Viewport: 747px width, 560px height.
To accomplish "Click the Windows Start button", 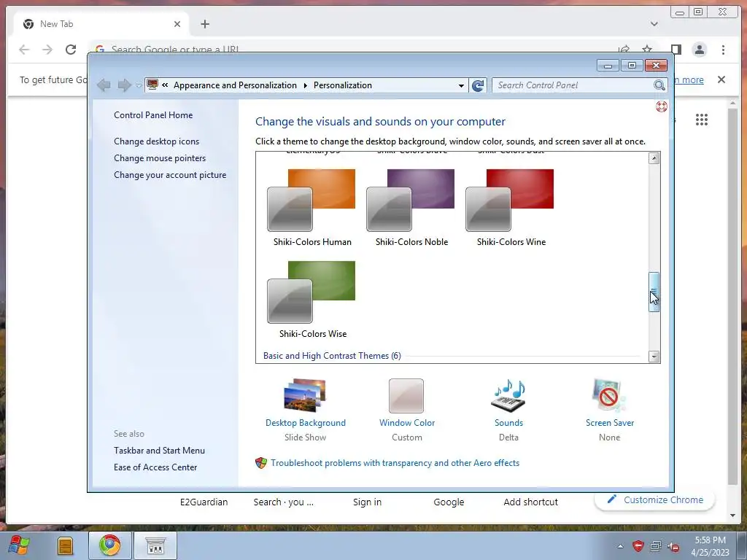I will coord(19,545).
